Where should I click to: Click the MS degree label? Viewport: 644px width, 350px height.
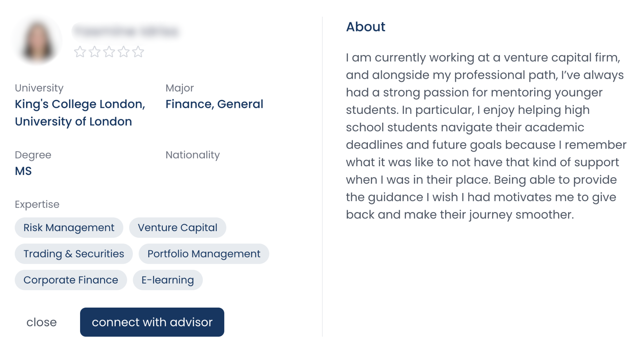click(23, 171)
